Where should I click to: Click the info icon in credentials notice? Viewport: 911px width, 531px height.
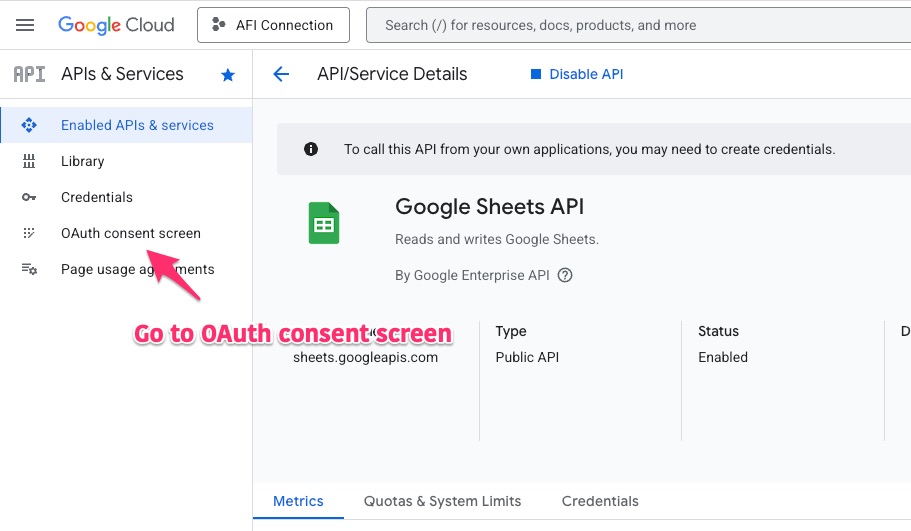point(311,149)
